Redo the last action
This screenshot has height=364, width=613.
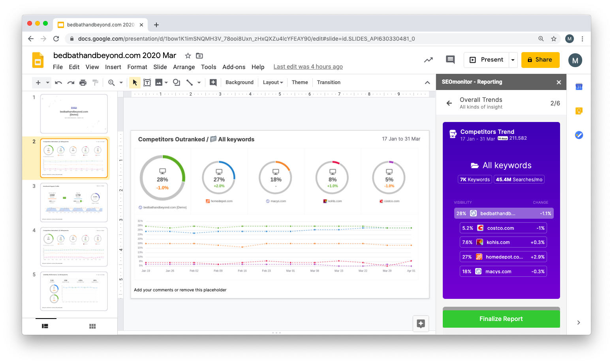point(71,83)
